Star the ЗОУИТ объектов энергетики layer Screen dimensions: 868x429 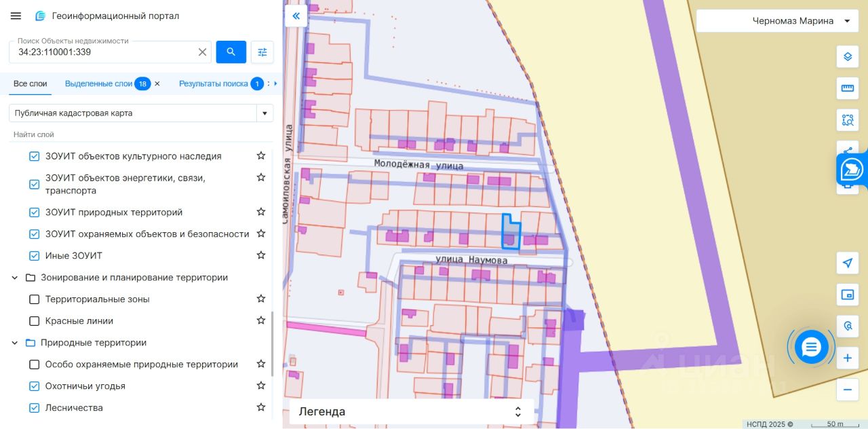click(261, 177)
